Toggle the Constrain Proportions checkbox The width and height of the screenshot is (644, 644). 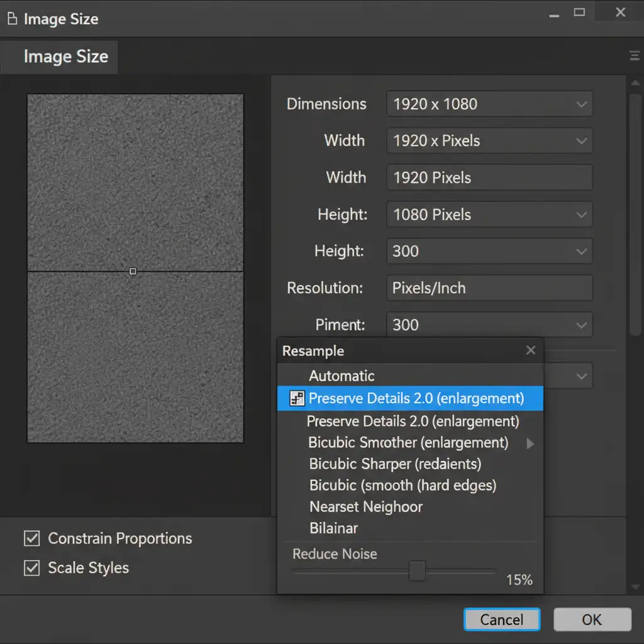[31, 538]
